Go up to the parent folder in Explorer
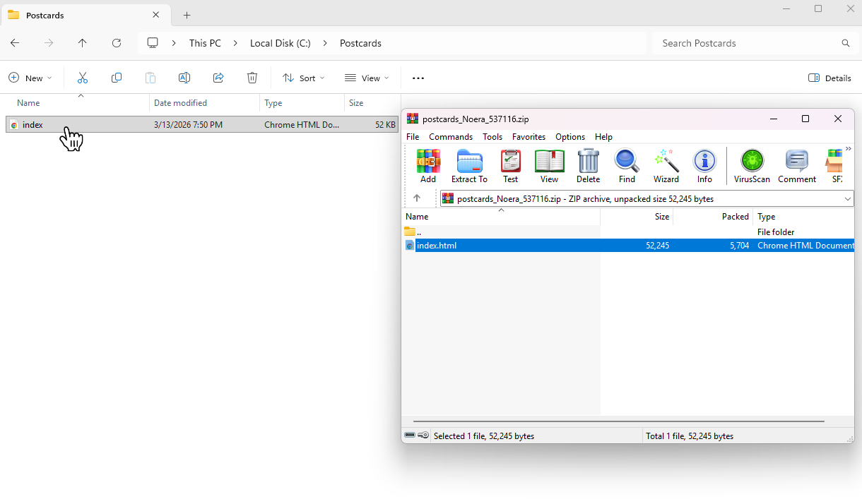Screen dimensions: 862x504 (83, 43)
